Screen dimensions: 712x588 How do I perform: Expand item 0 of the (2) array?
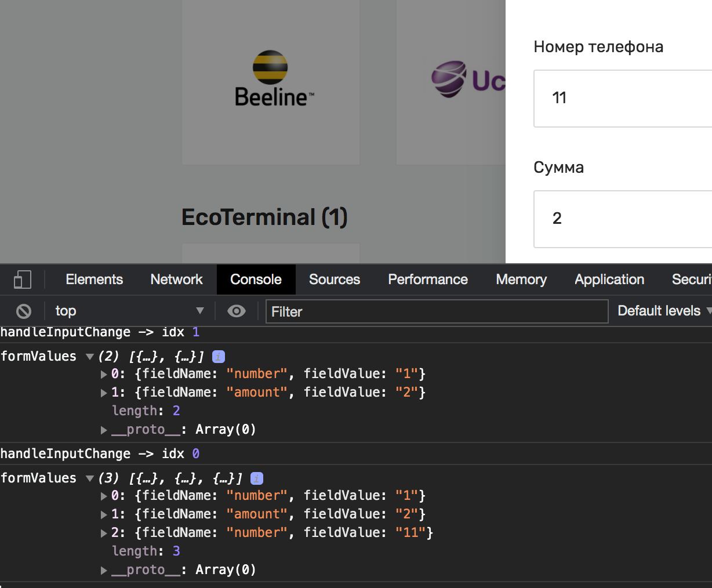click(x=104, y=374)
